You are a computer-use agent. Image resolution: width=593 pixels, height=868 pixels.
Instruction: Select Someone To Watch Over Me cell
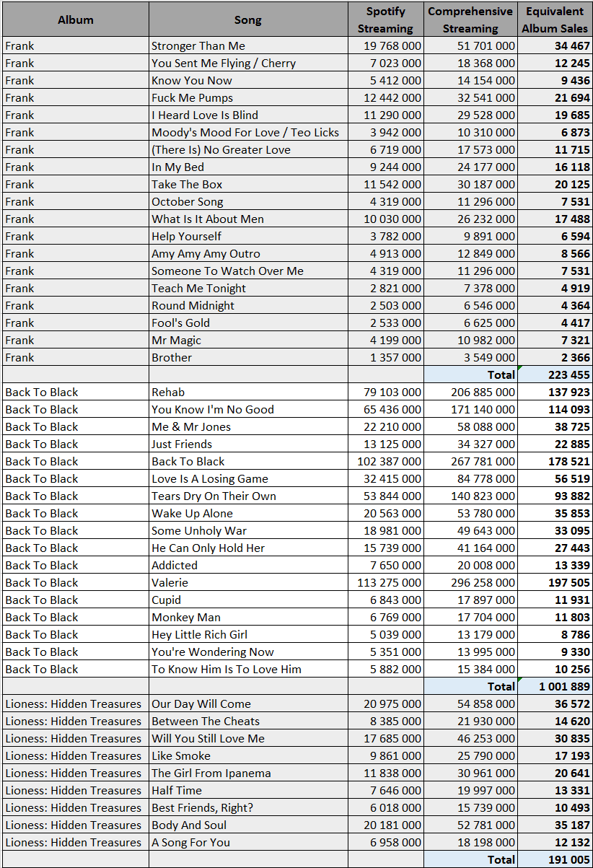pyautogui.click(x=248, y=271)
